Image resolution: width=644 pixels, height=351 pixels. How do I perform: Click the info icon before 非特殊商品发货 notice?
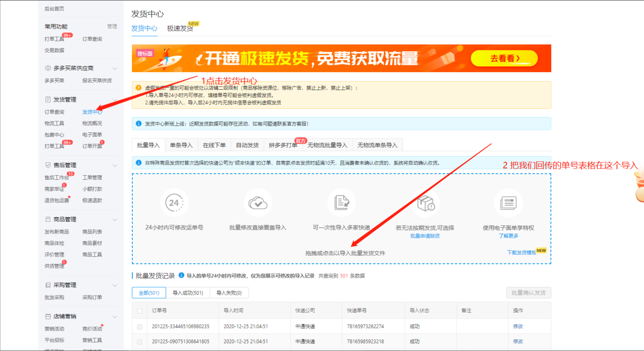point(139,163)
